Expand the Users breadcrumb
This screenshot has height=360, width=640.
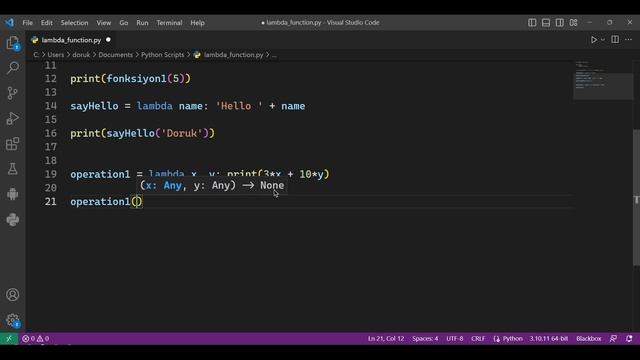[56, 55]
